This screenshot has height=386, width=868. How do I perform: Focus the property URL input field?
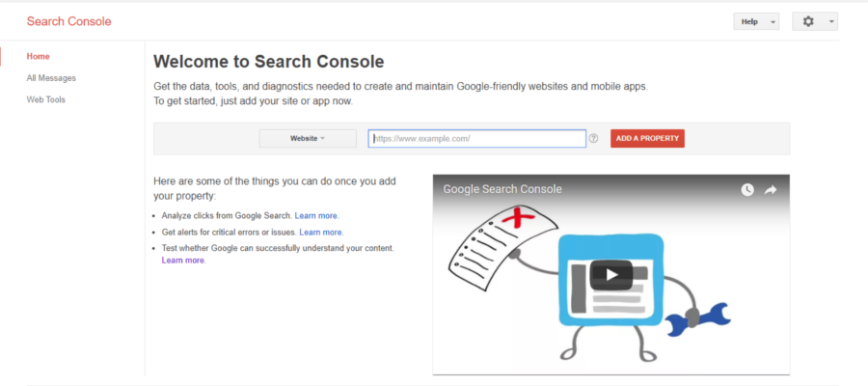coord(477,138)
